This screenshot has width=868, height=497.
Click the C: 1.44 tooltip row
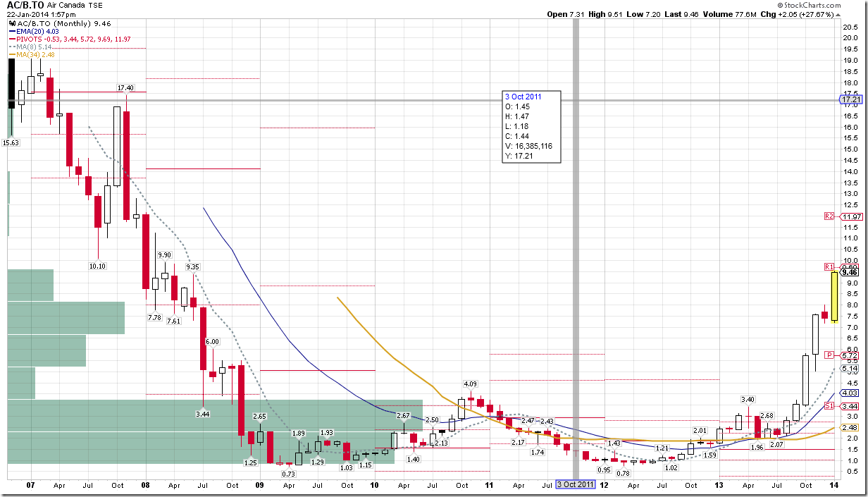coord(516,136)
